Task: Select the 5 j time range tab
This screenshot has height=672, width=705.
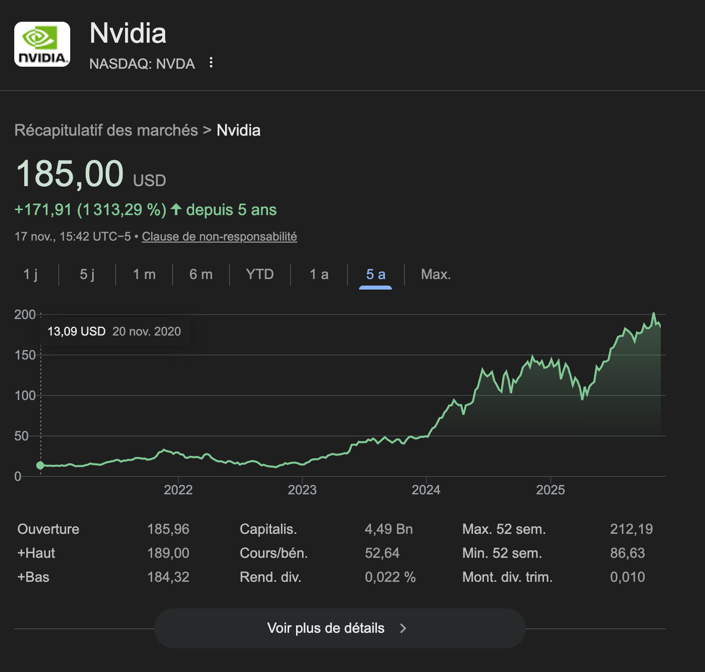Action: coord(87,274)
